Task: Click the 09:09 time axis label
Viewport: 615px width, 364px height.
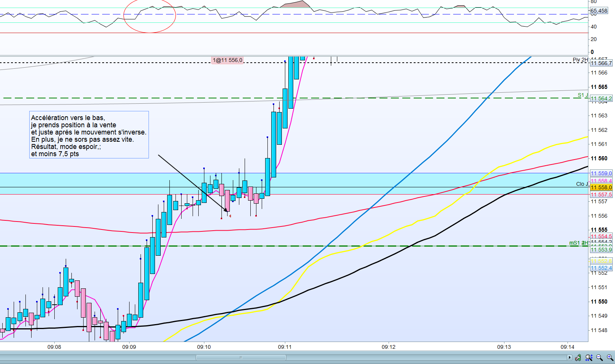Action: [129, 347]
